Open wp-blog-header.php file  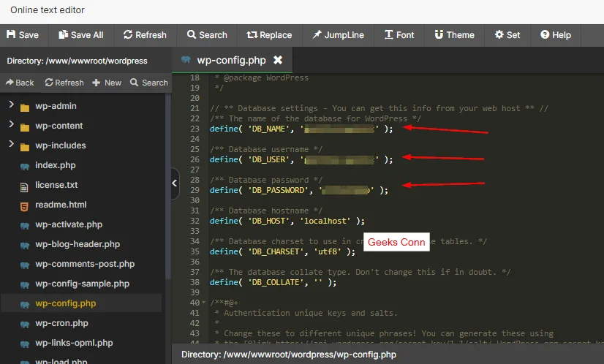(78, 244)
